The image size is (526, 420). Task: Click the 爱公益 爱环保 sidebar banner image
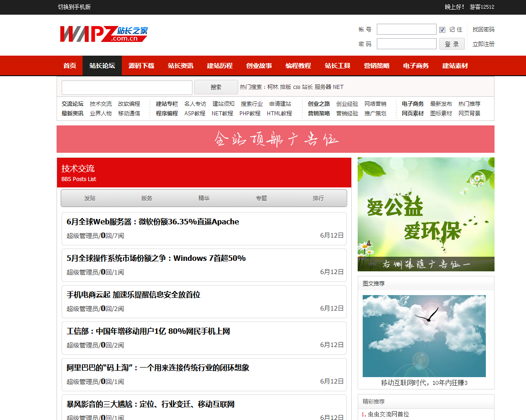click(x=426, y=214)
